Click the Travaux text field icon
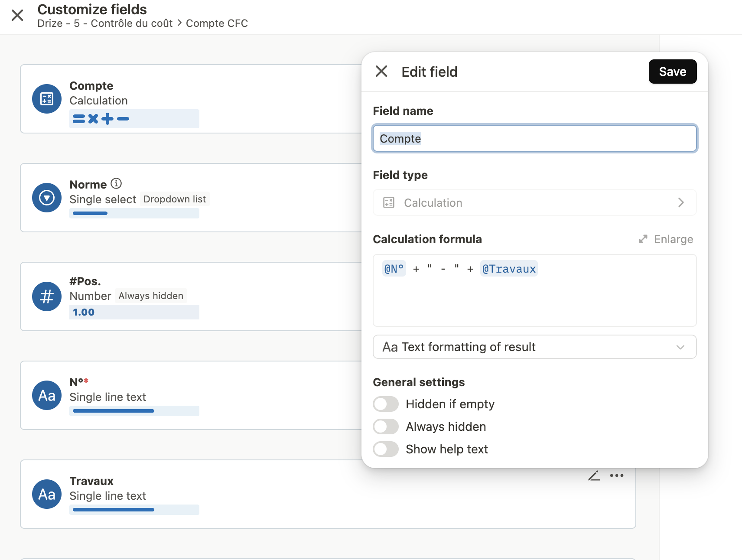Screen dimensions: 742x560 [47, 494]
